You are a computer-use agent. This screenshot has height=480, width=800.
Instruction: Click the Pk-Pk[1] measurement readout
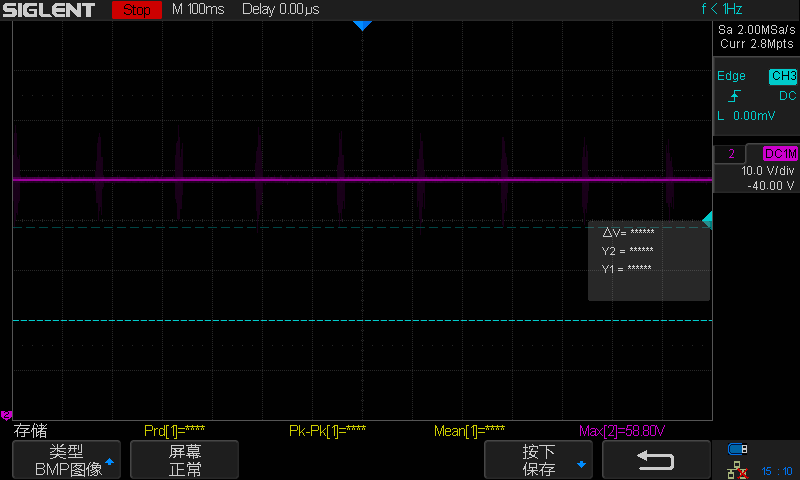(x=327, y=431)
